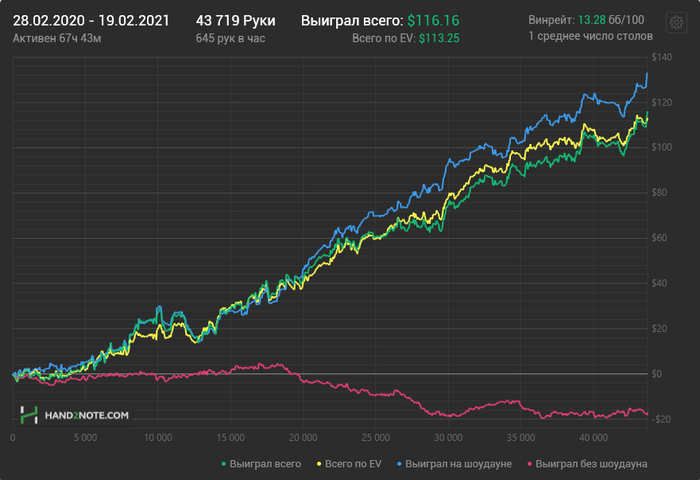Viewport: 700px width, 480px height.
Task: Toggle the 'Выиграл без шоудауна' legend series
Action: click(587, 464)
